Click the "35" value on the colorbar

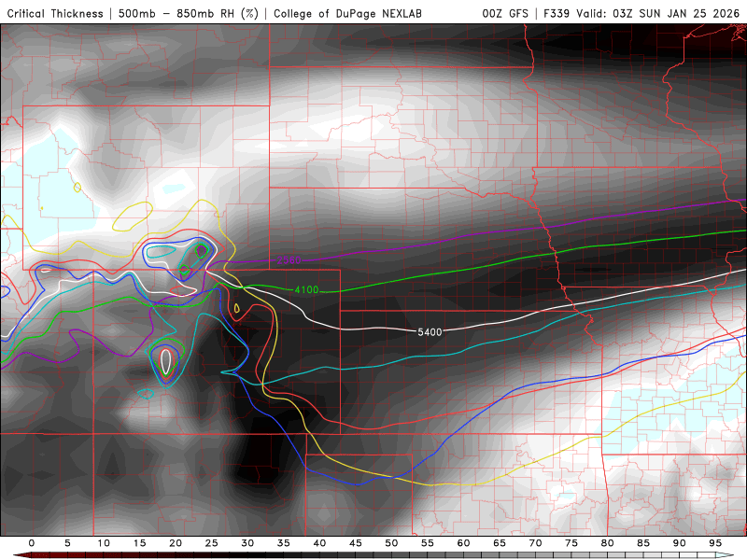(284, 543)
